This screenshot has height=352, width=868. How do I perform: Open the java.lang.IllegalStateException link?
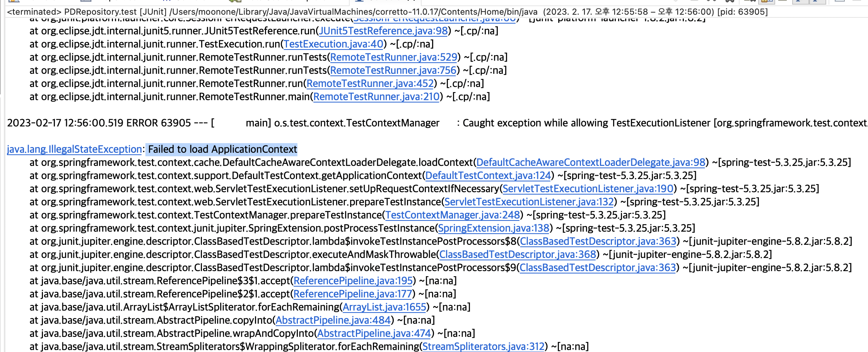(73, 149)
